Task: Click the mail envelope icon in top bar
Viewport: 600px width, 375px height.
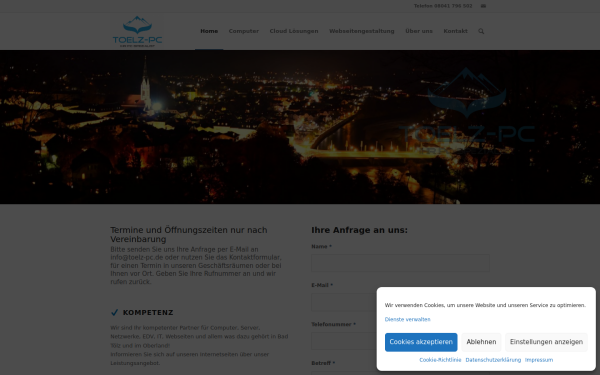Action: pyautogui.click(x=483, y=6)
